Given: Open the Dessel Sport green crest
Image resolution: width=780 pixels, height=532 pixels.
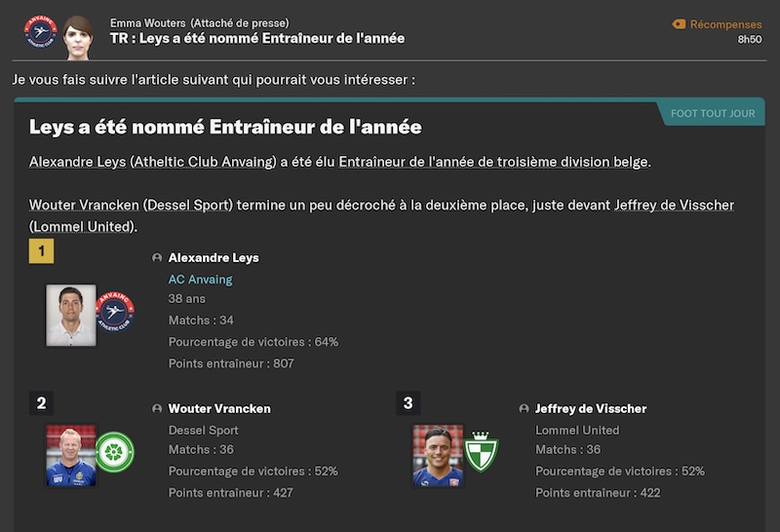Looking at the screenshot, I should [114, 452].
